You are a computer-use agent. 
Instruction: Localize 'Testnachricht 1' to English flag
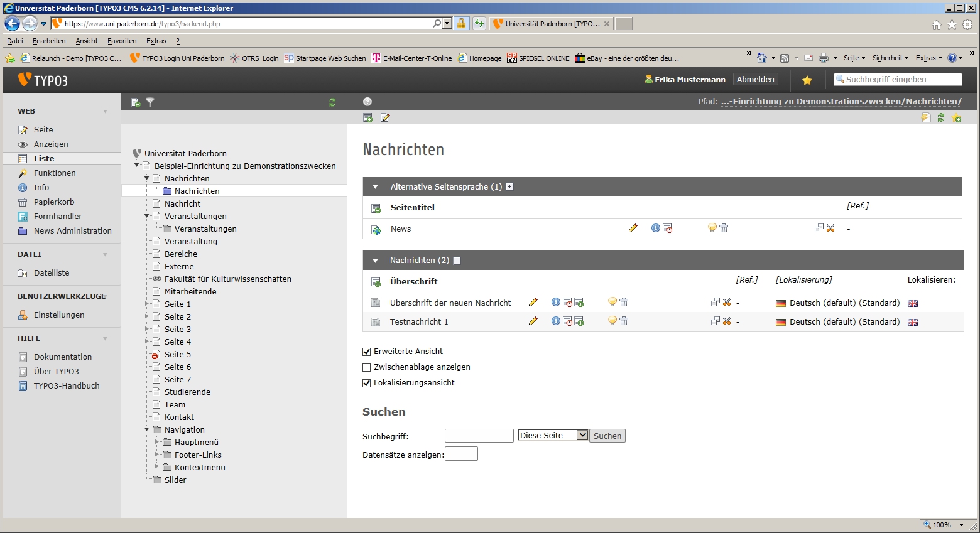(x=913, y=322)
